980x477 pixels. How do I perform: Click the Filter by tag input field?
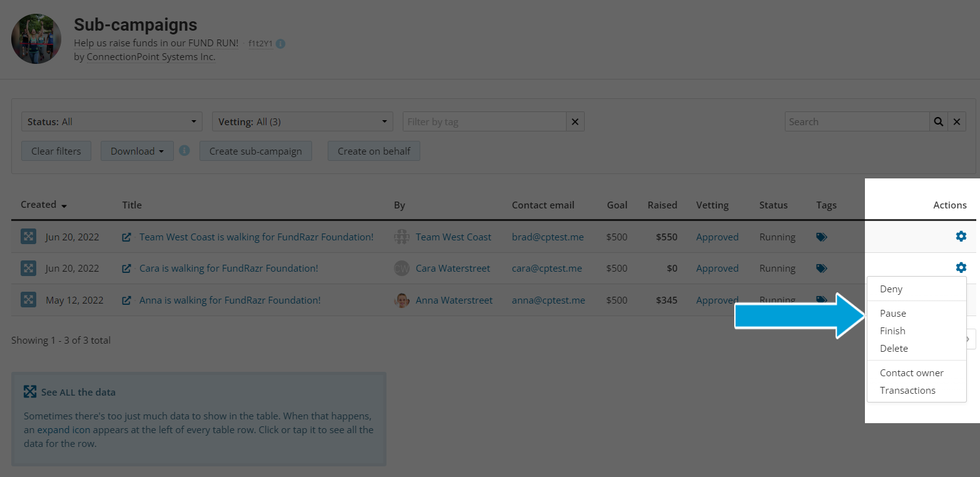[x=485, y=122]
